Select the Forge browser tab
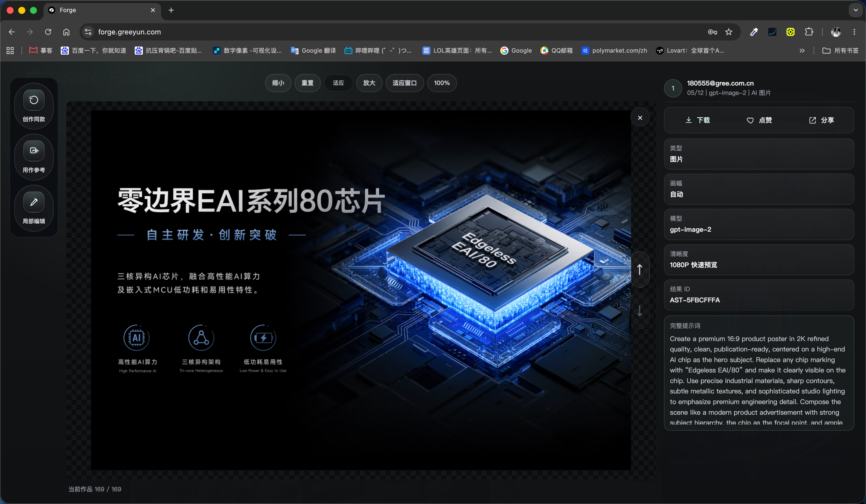The height and width of the screenshot is (504, 866). [x=102, y=10]
